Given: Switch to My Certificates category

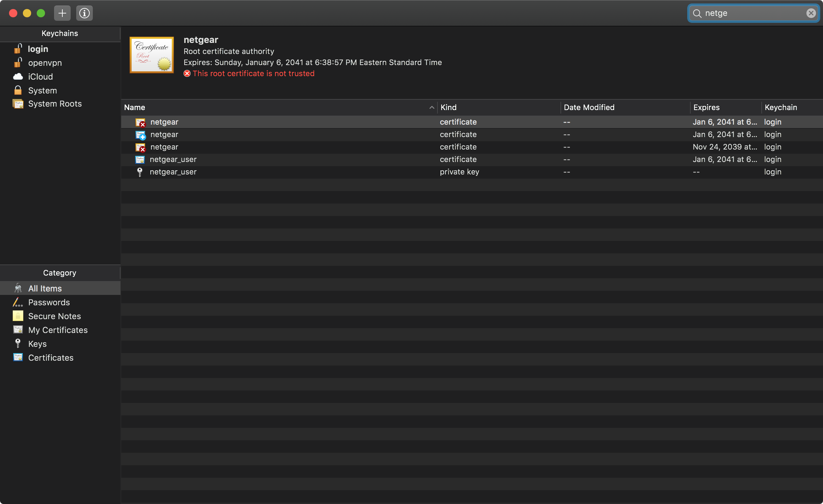Looking at the screenshot, I should (58, 330).
